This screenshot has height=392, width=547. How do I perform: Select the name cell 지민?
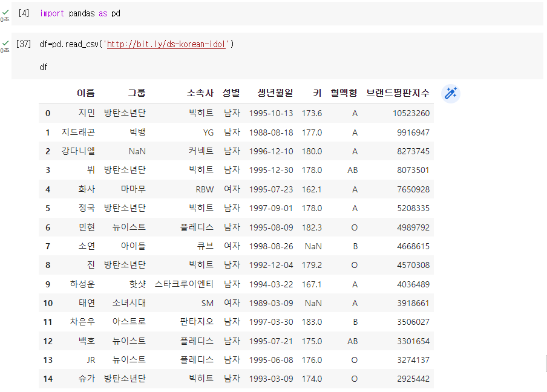tap(87, 113)
